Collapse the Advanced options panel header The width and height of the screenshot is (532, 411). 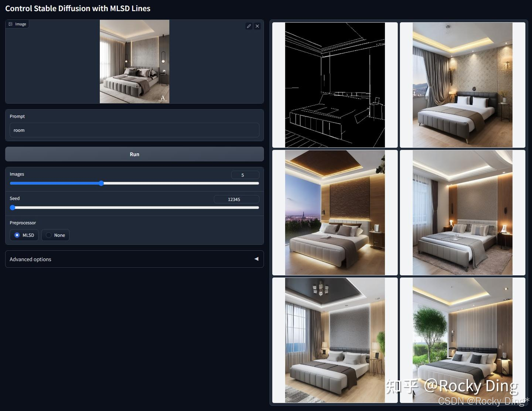[134, 259]
